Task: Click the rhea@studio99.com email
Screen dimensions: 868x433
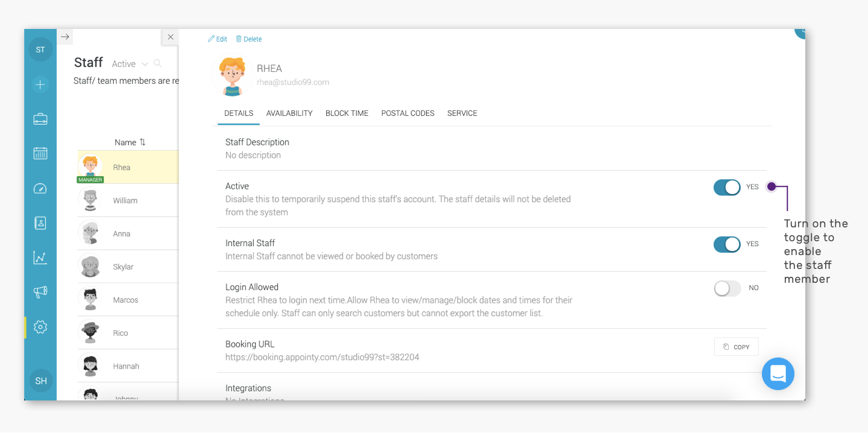Action: 293,82
